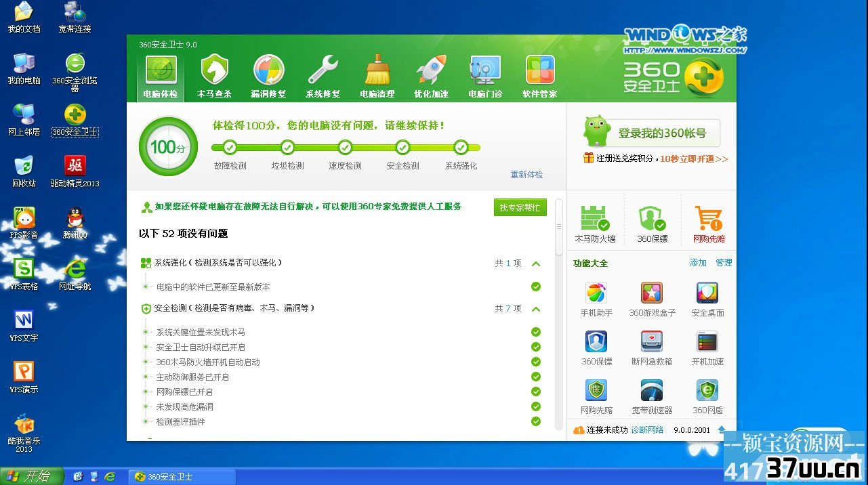Launch 断网急救箱 tool

(652, 348)
